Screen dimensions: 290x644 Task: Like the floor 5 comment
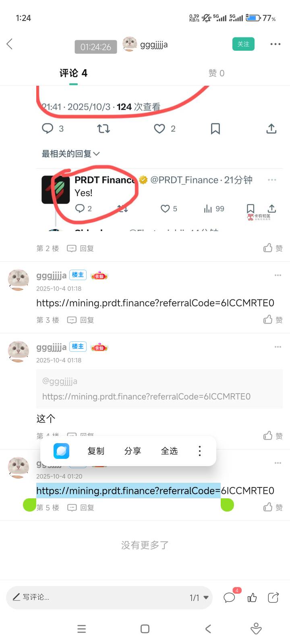tap(273, 507)
